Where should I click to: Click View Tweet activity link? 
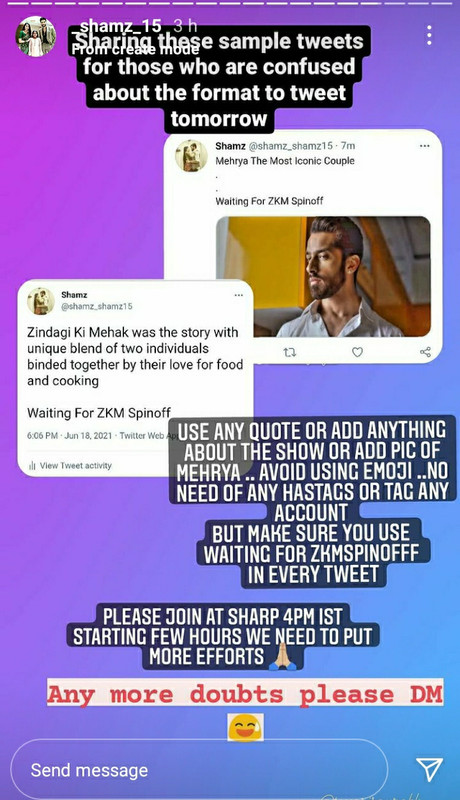[x=75, y=465]
